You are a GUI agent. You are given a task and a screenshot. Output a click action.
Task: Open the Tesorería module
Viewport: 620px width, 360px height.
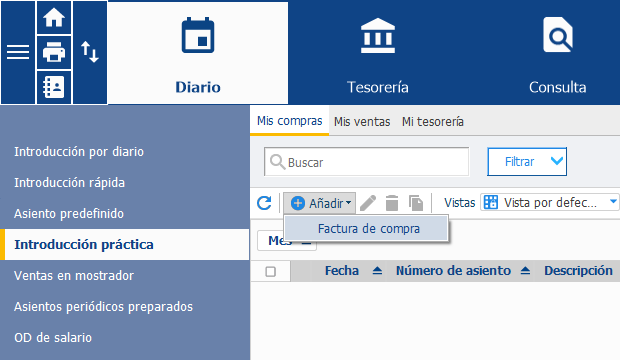click(378, 53)
